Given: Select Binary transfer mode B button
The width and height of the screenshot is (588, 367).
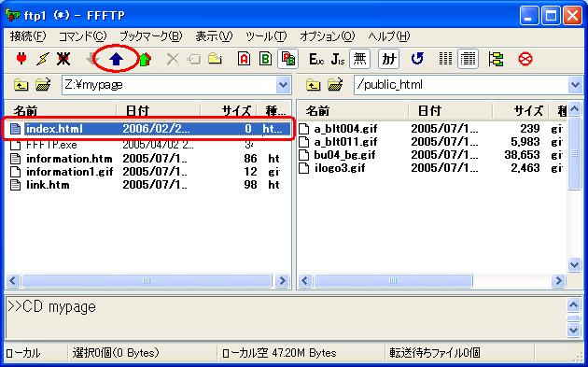Looking at the screenshot, I should click(265, 59).
